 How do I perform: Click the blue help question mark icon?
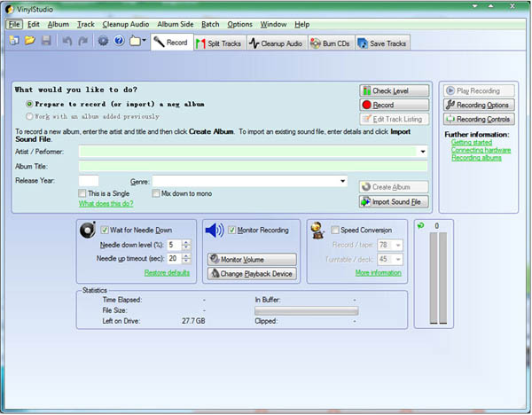[119, 41]
